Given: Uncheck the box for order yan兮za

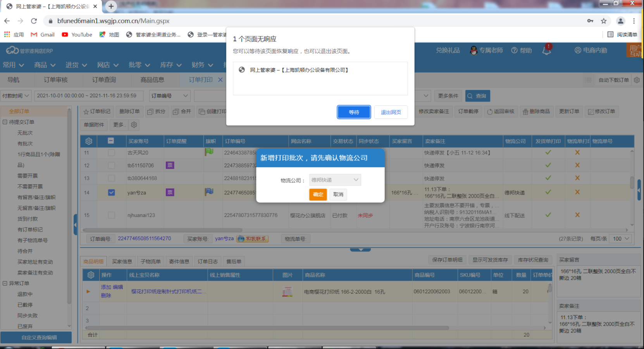Looking at the screenshot, I should click(x=111, y=193).
